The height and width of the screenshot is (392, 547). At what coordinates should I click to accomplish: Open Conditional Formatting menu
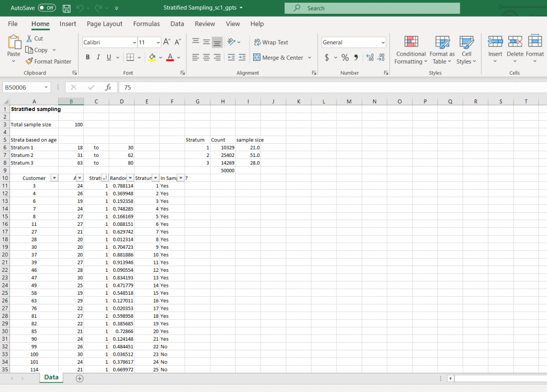pyautogui.click(x=411, y=50)
